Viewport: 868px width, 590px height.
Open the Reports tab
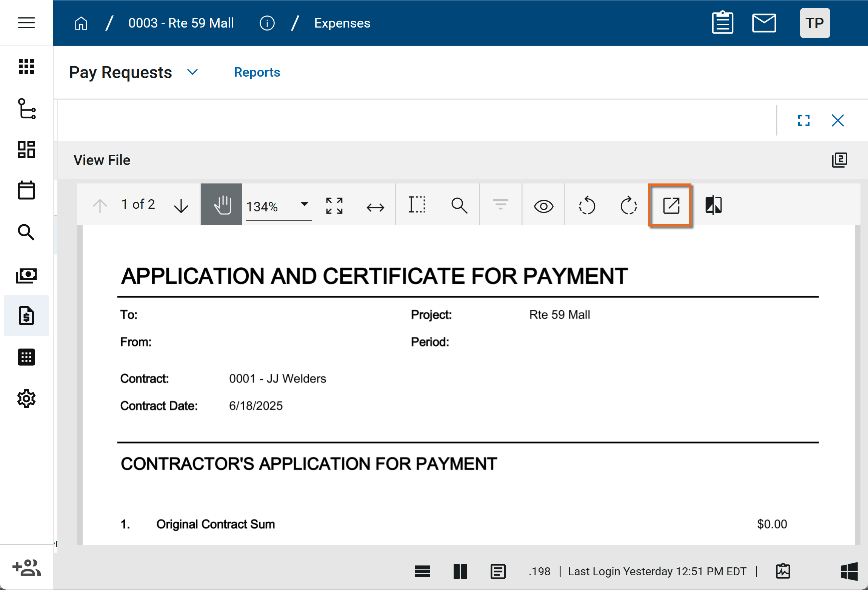click(x=257, y=72)
